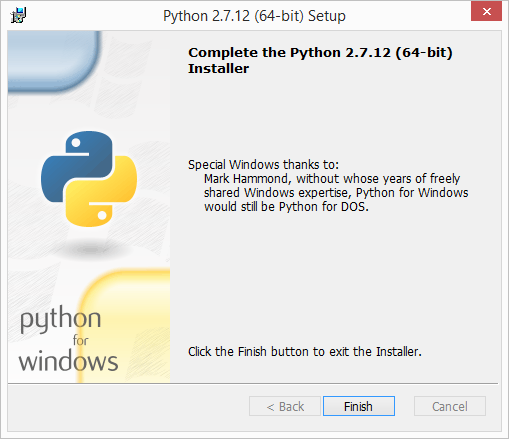Click the "windows" word in the banner
Viewport: 509px width, 439px height.
(x=68, y=361)
